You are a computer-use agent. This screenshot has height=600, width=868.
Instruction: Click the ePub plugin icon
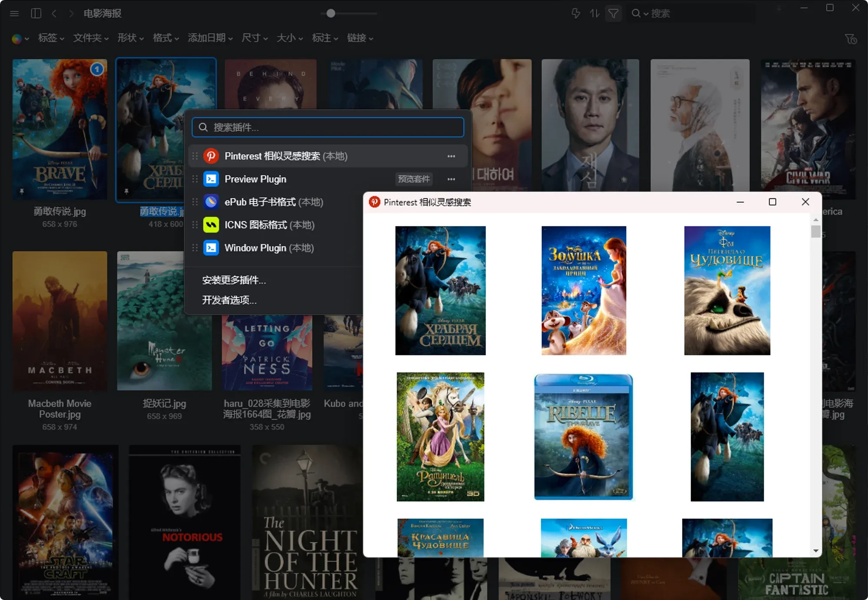pyautogui.click(x=211, y=202)
